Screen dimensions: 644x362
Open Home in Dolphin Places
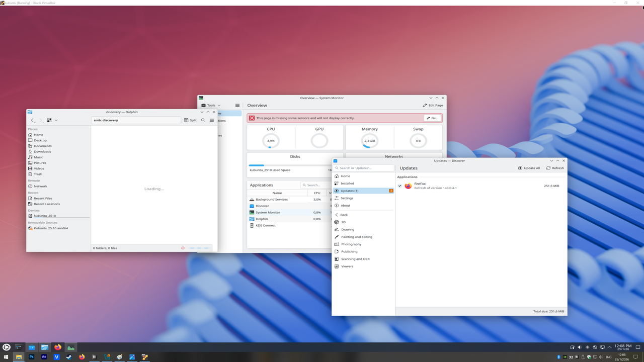point(58,135)
